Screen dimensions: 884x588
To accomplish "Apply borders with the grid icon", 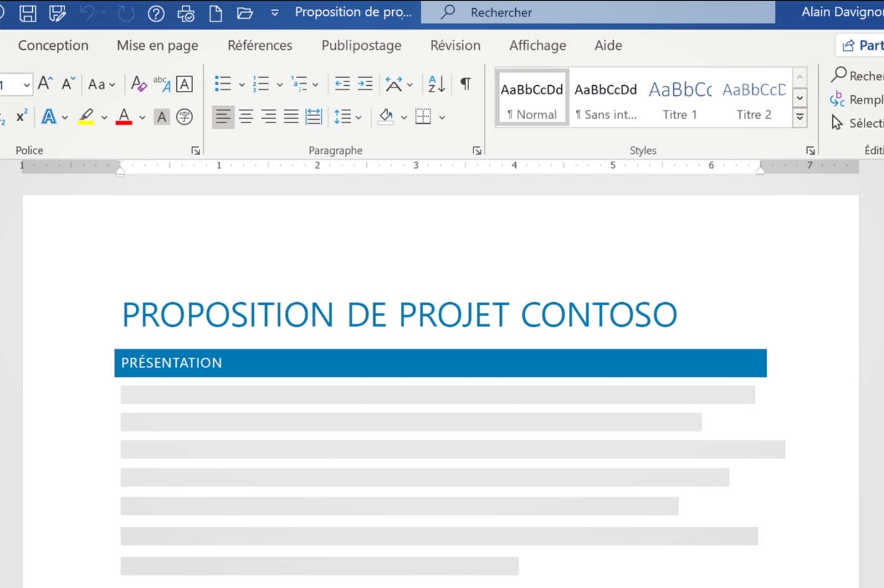I will tap(423, 117).
